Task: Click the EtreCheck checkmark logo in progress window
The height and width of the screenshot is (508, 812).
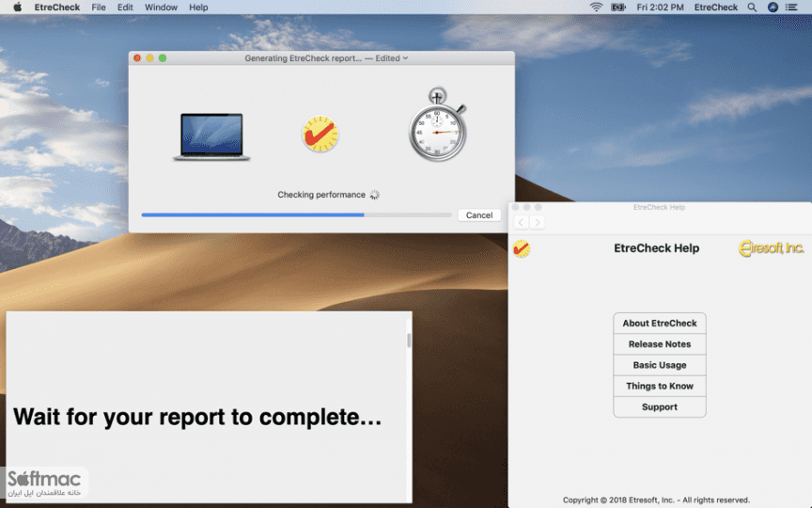Action: 320,134
